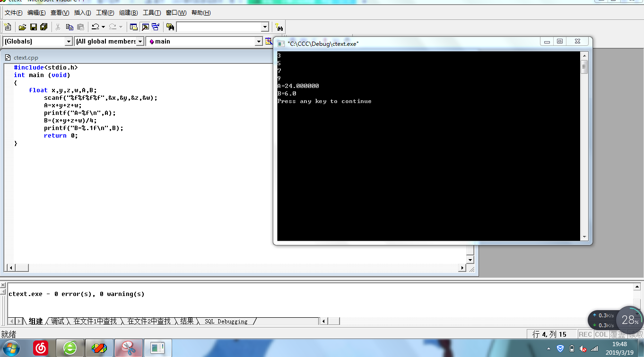This screenshot has width=644, height=357.
Task: Open the 编辑(E) menu
Action: pyautogui.click(x=36, y=13)
